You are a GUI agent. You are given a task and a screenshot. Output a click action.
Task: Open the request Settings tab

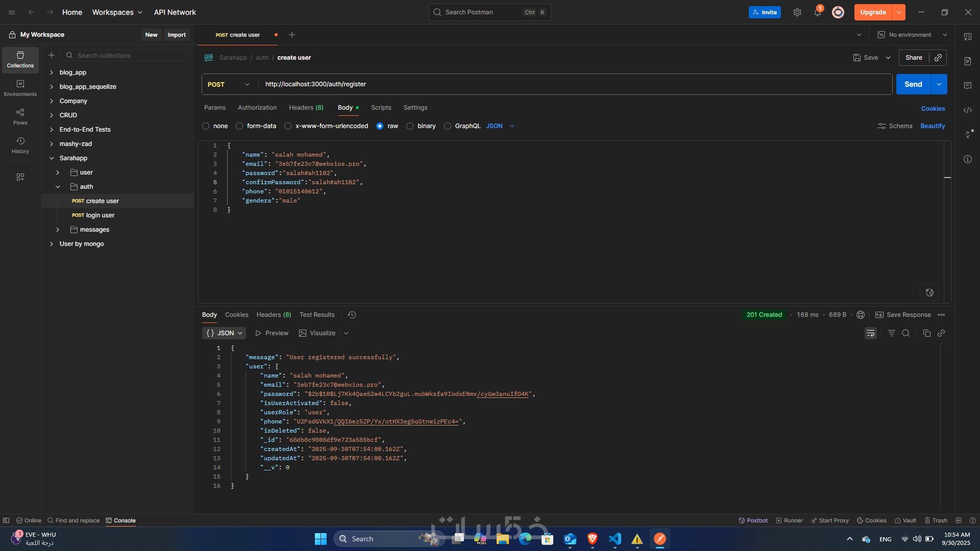(x=415, y=108)
